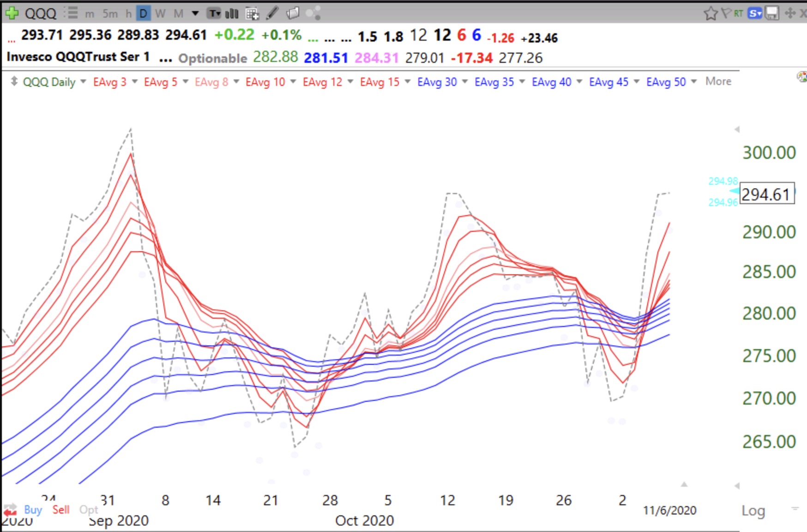Open the dropdown arrow next to EAvg 5
Screen dimensions: 807x532
(186, 82)
